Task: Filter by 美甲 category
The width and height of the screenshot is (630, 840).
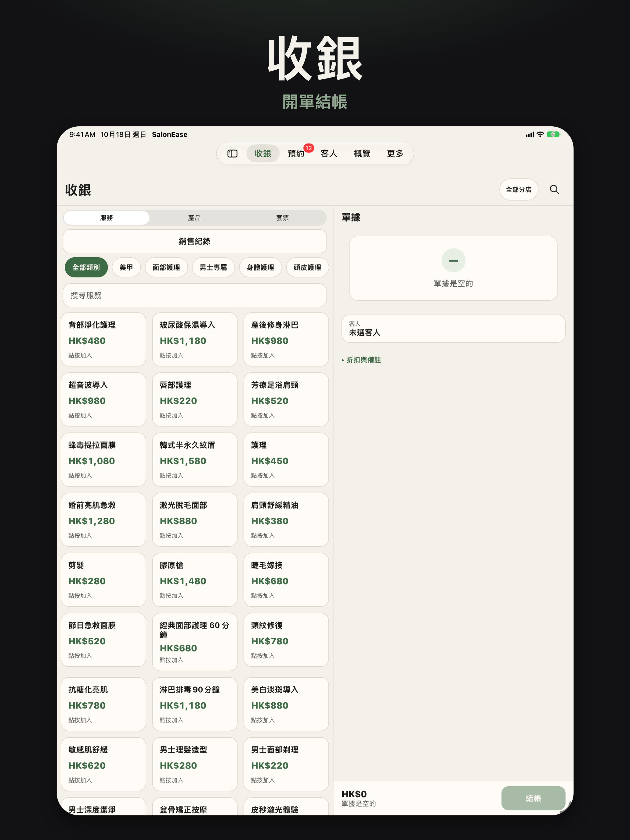Action: tap(126, 267)
